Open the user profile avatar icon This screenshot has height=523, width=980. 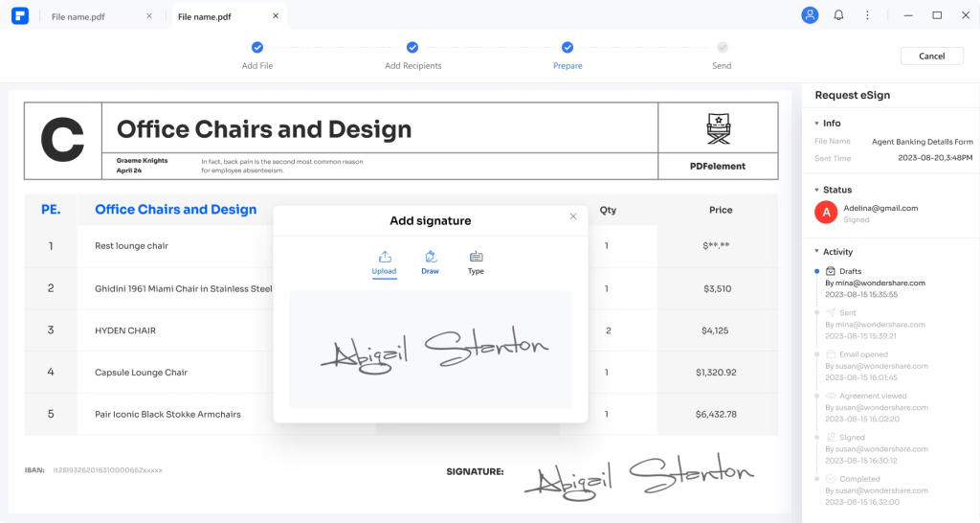coord(810,15)
